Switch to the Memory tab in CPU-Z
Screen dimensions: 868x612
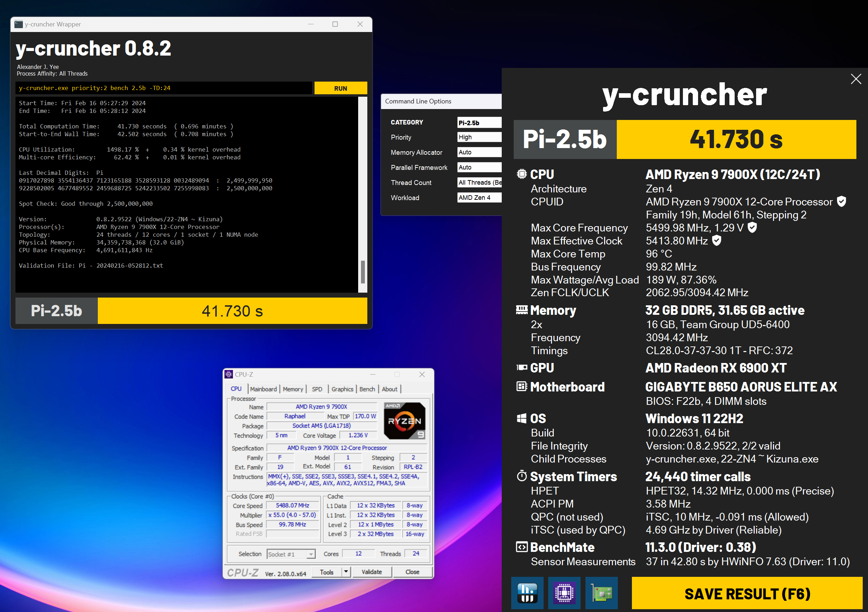click(293, 389)
